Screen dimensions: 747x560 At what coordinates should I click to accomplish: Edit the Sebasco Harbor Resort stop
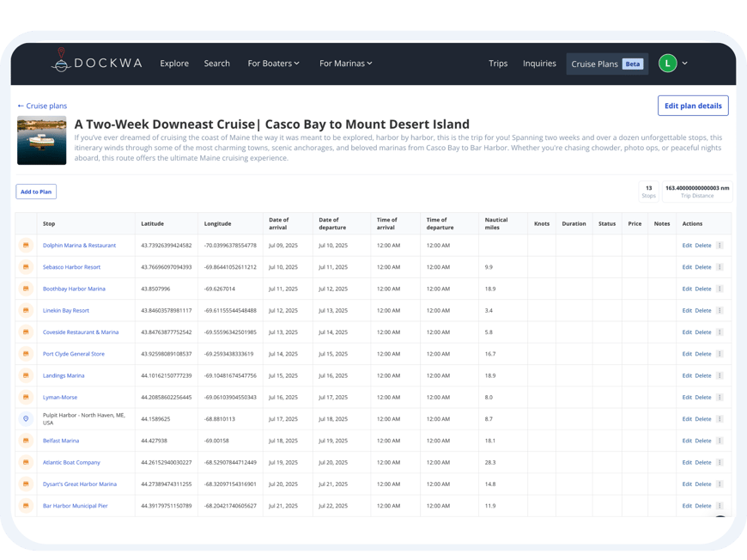(x=687, y=267)
